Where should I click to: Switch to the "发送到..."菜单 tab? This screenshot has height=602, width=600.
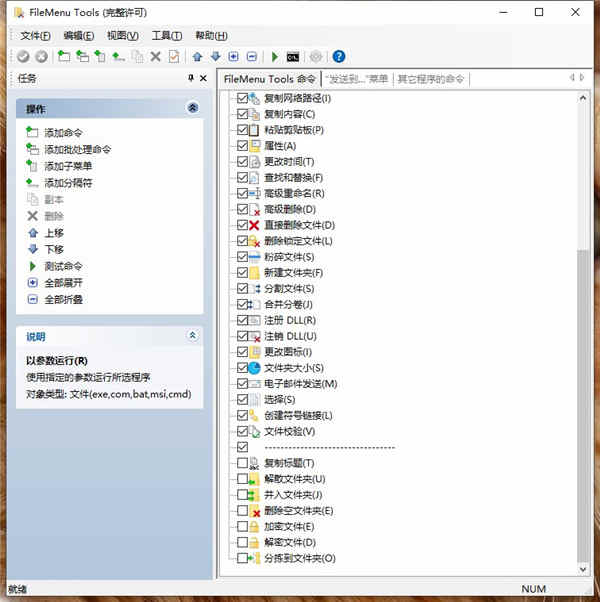pos(357,79)
